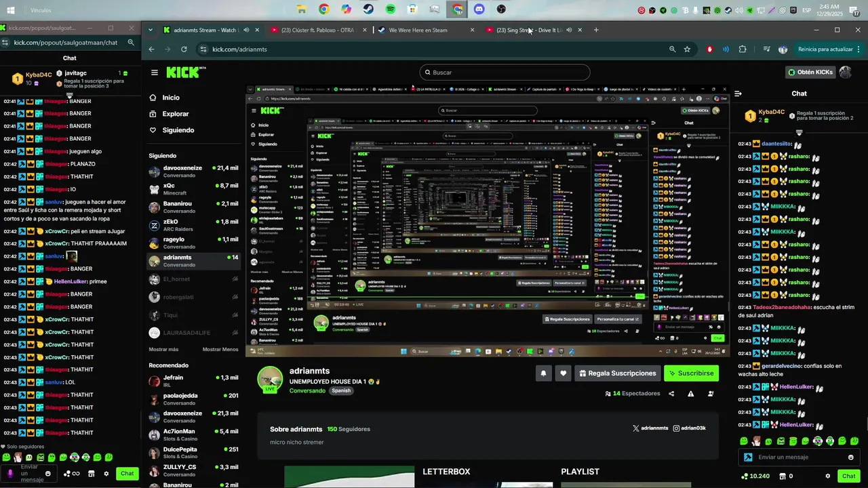Select davooxeneize in Siguiendo list

point(193,171)
